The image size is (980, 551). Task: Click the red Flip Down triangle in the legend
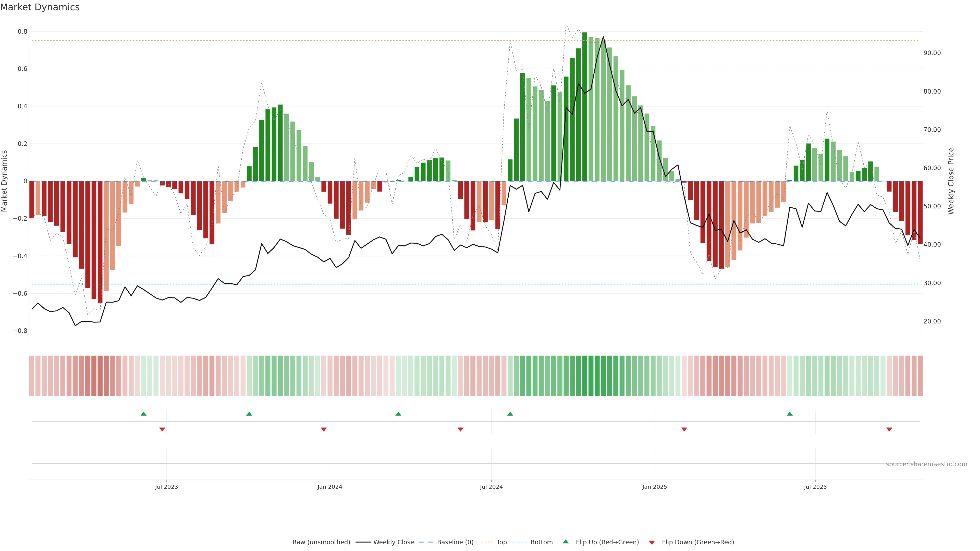coord(652,542)
